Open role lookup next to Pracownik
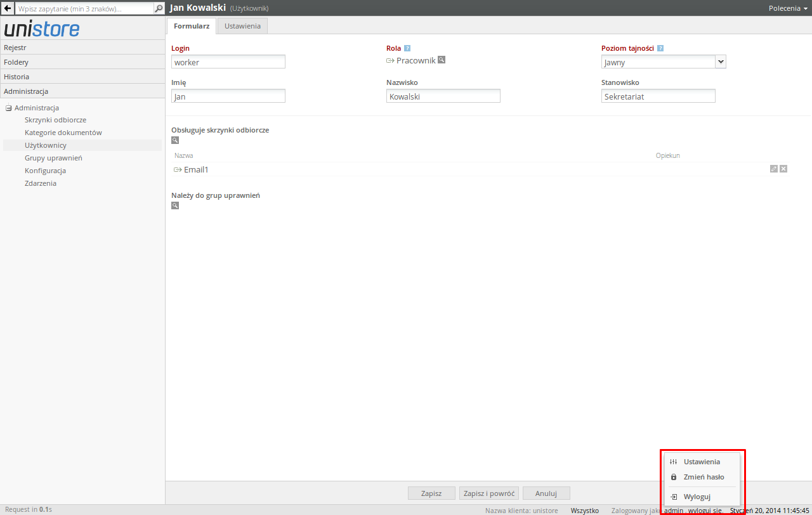Viewport: 812px width, 515px height. pyautogui.click(x=442, y=60)
